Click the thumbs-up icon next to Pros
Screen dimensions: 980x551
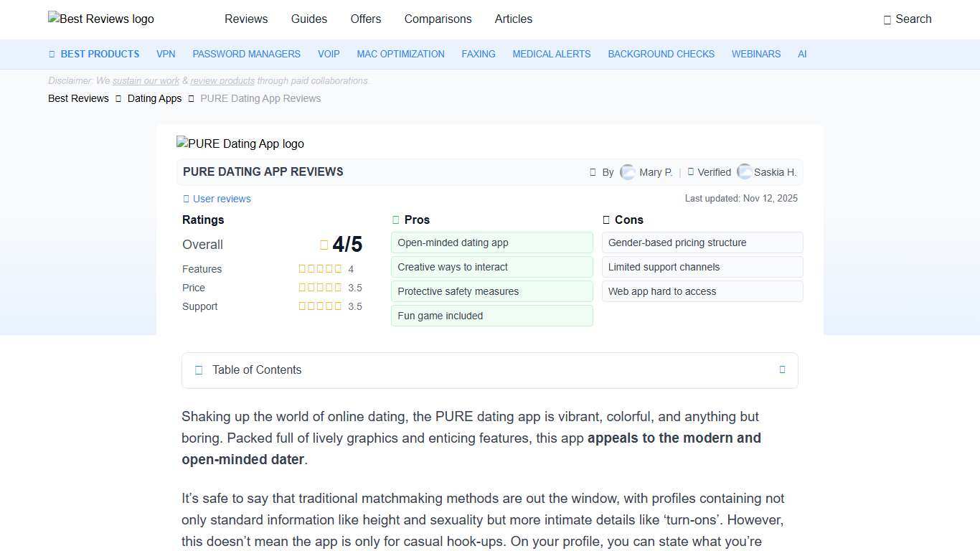(x=395, y=220)
